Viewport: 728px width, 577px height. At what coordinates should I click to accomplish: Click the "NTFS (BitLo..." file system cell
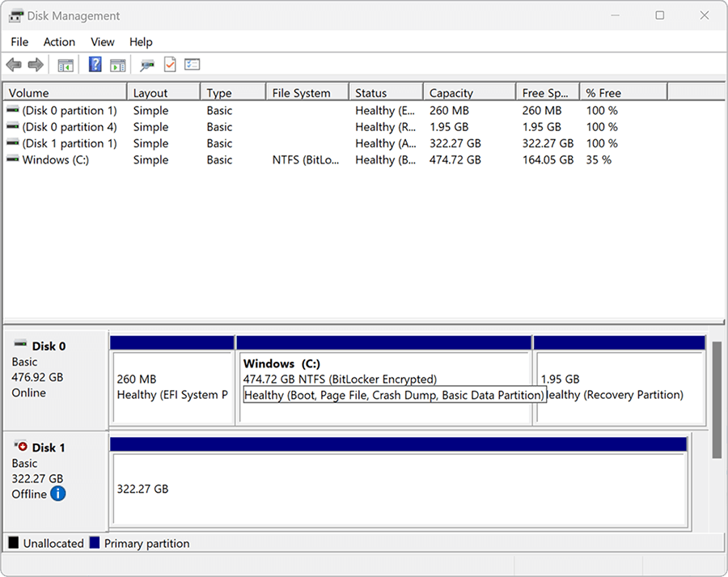[x=306, y=159]
